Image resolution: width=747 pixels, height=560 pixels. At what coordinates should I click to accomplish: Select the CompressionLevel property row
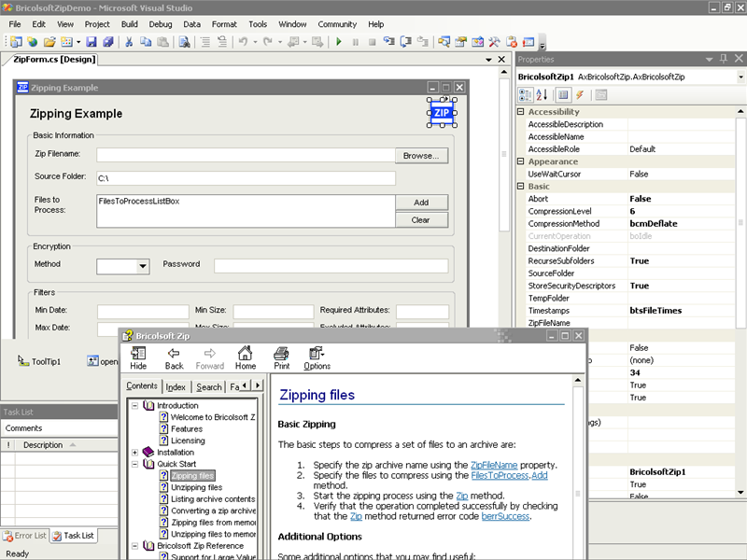click(630, 211)
